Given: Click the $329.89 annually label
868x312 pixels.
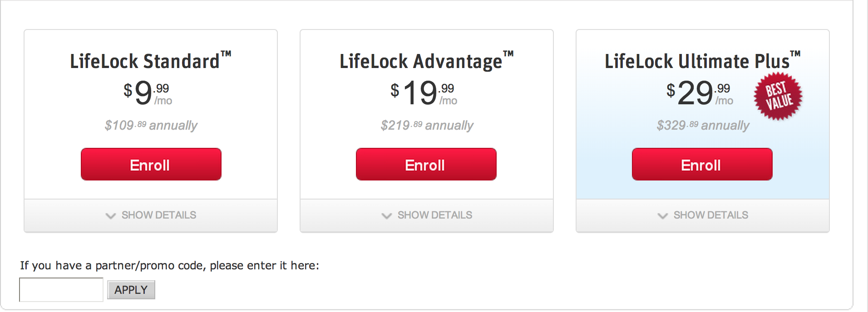Looking at the screenshot, I should pyautogui.click(x=703, y=125).
